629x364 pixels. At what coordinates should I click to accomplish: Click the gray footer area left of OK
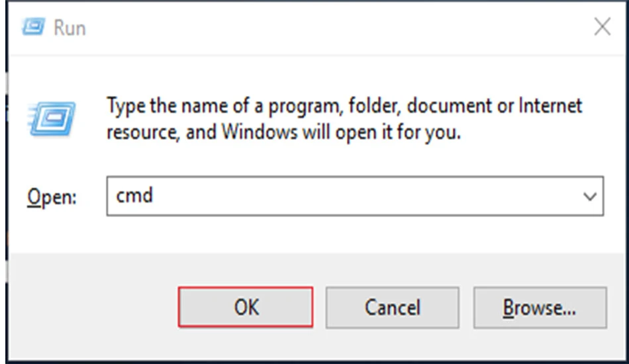click(92, 306)
